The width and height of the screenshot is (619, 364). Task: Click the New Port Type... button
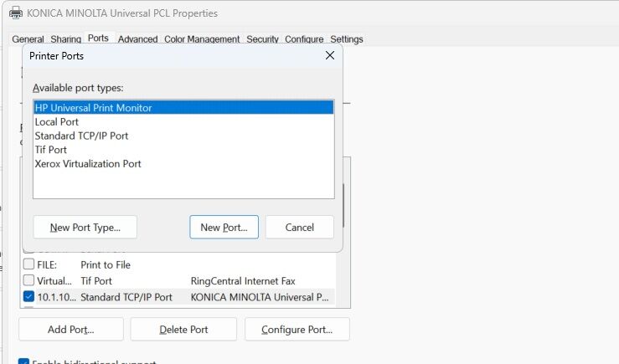[85, 228]
